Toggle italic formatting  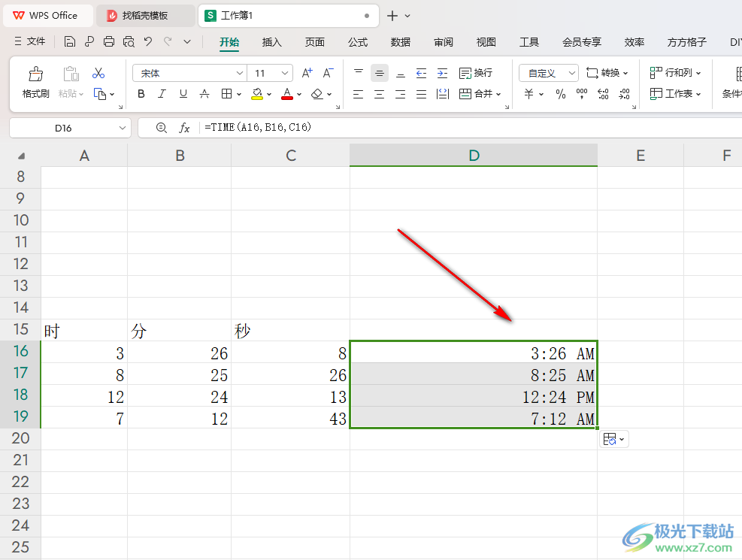162,94
